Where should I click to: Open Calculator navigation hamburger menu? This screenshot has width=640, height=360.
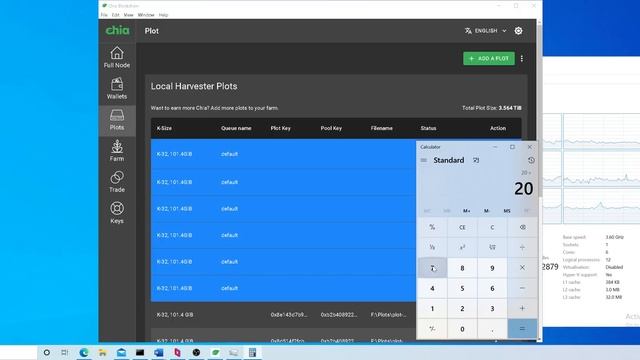[x=424, y=160]
